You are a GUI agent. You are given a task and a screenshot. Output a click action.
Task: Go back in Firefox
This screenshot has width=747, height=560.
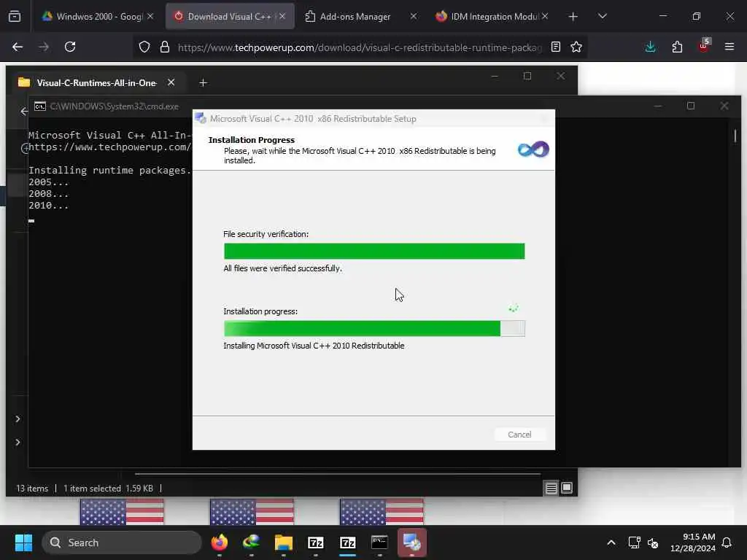(x=18, y=47)
